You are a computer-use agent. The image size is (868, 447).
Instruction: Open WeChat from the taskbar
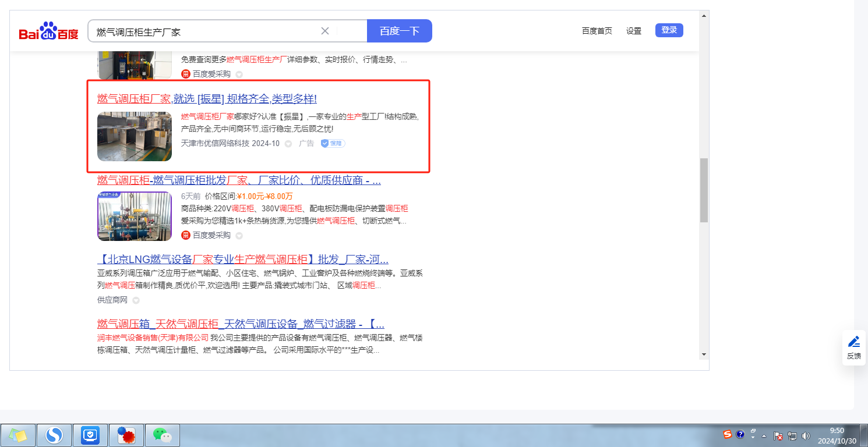click(162, 435)
